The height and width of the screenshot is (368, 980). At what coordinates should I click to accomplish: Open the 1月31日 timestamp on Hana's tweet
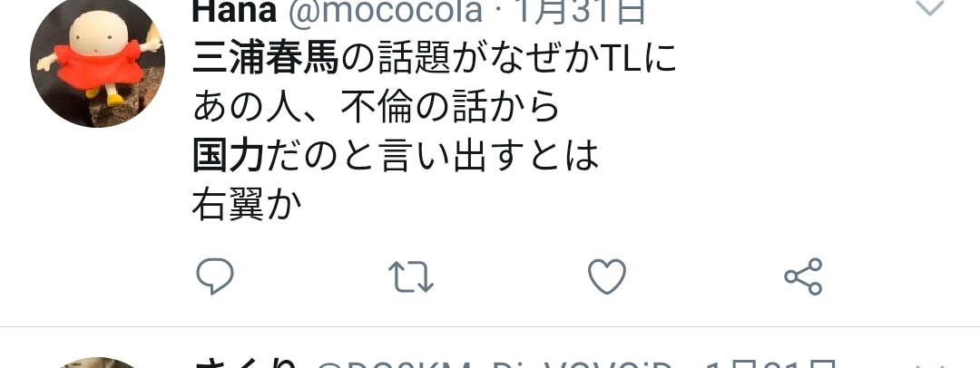click(x=579, y=11)
